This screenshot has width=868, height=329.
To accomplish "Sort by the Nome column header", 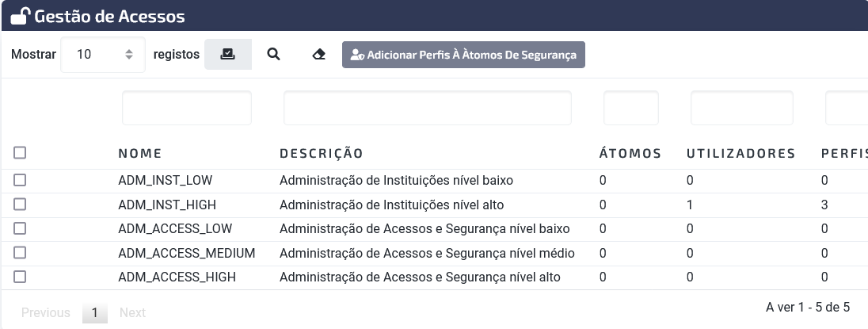I will tap(140, 154).
